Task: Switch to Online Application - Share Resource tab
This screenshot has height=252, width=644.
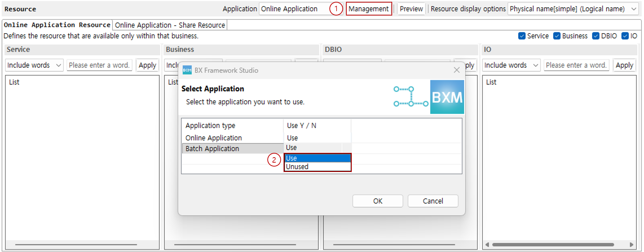Action: pyautogui.click(x=170, y=25)
